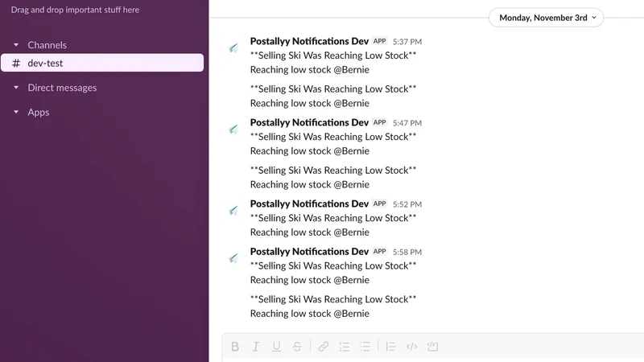
Task: Click the Apps sidebar heading
Action: tap(39, 112)
